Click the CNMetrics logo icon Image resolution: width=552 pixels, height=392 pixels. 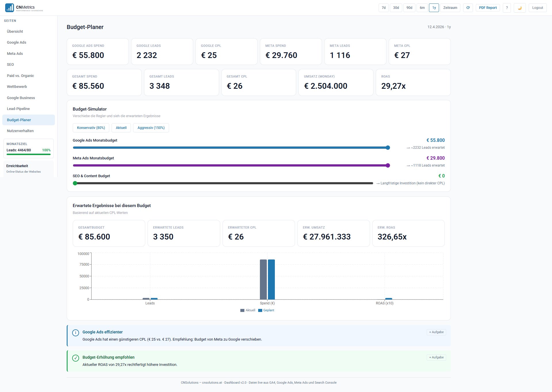(x=9, y=8)
